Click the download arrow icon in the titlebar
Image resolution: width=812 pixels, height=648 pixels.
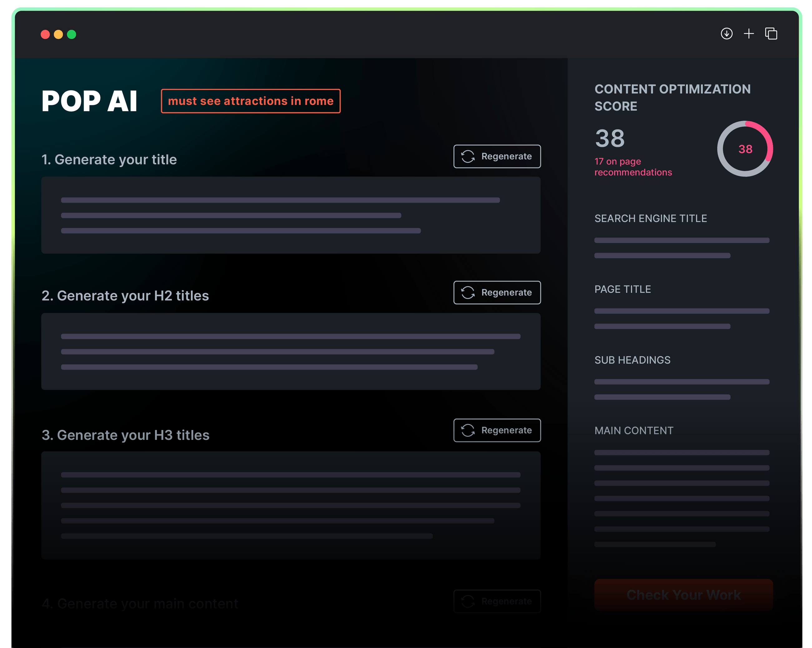coord(726,33)
